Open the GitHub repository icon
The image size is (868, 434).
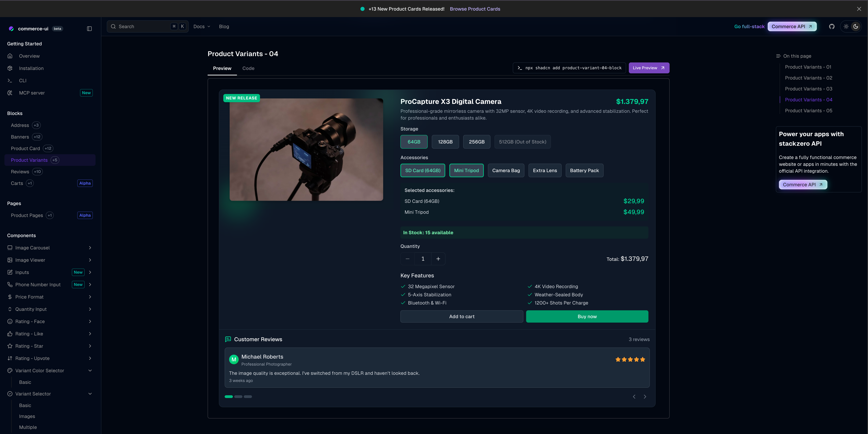click(832, 26)
